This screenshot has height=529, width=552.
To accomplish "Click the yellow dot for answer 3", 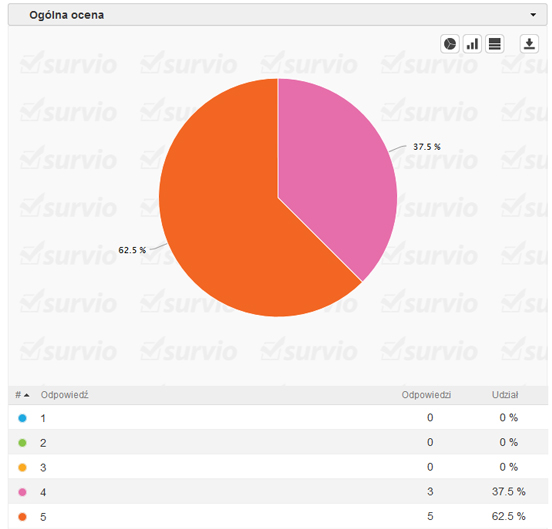I will (22, 467).
